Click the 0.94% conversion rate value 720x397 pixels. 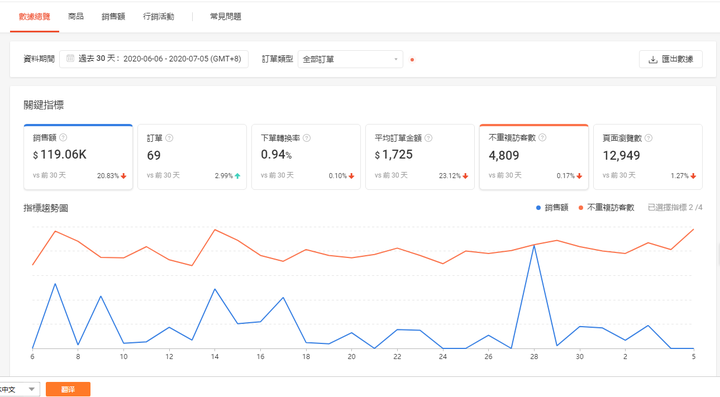[x=276, y=155]
